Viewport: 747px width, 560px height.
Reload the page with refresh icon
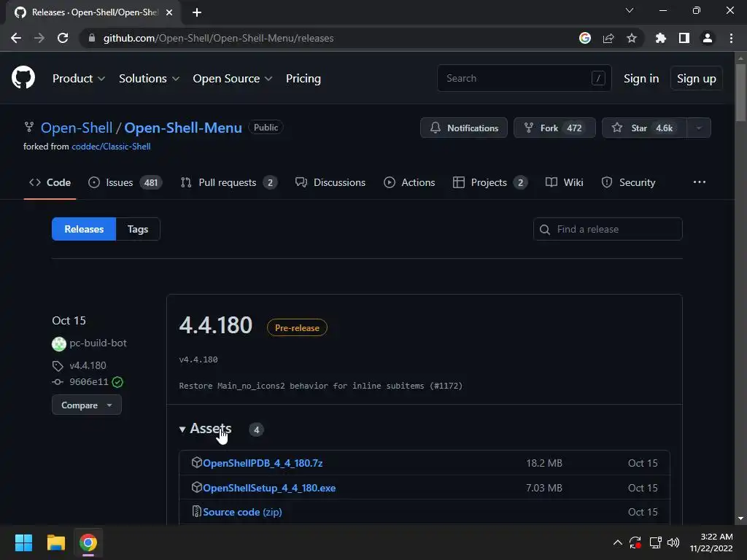63,38
